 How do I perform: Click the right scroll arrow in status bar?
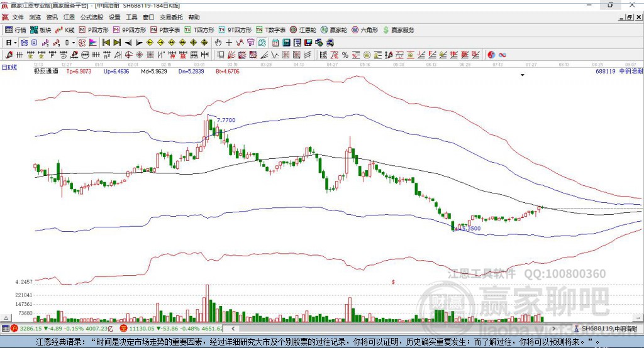coord(553,329)
